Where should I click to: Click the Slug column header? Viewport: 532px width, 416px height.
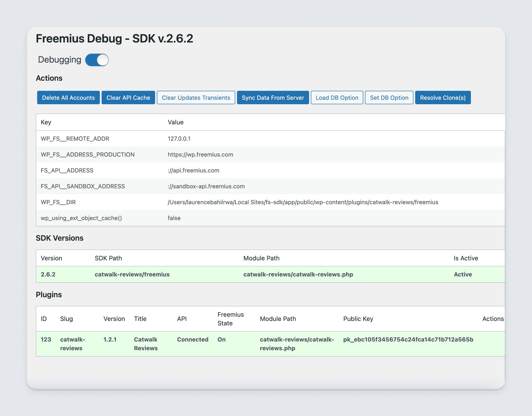pos(66,318)
